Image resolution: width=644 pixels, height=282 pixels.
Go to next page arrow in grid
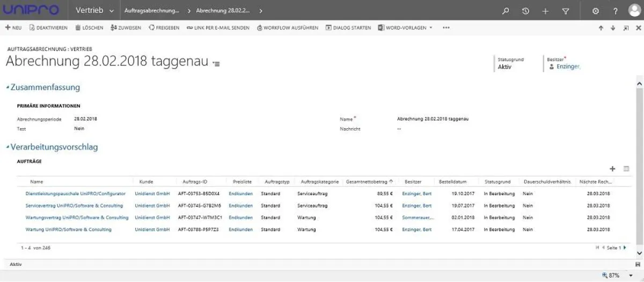(625, 248)
